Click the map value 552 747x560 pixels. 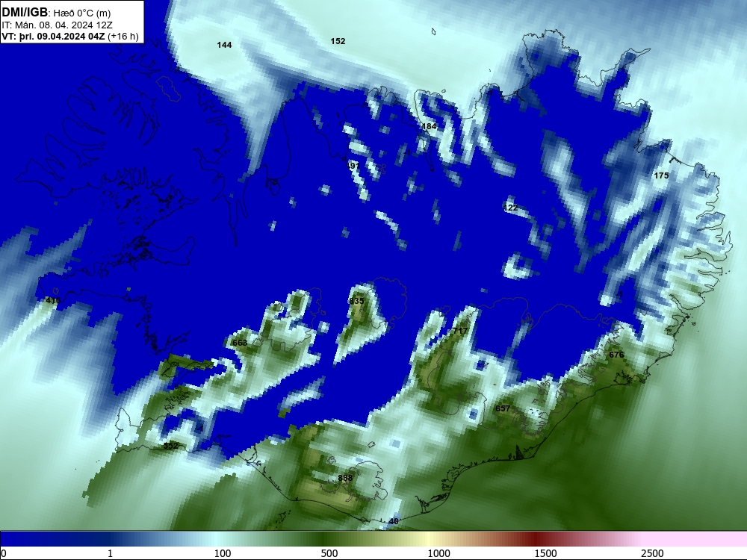(x=170, y=446)
